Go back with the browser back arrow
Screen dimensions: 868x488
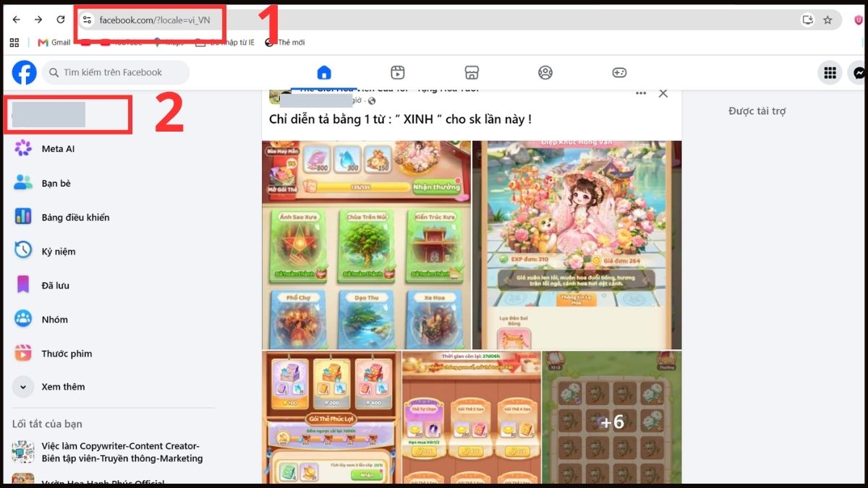tap(17, 20)
